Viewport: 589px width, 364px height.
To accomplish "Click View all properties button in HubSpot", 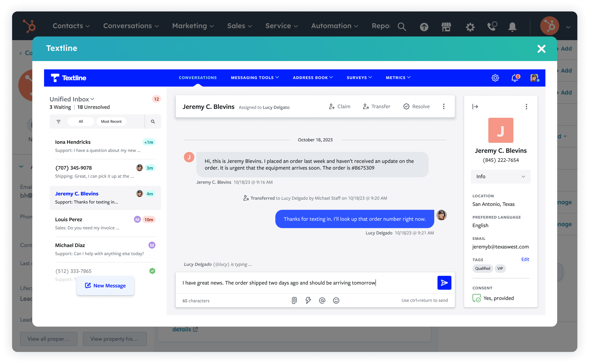I will click(49, 339).
